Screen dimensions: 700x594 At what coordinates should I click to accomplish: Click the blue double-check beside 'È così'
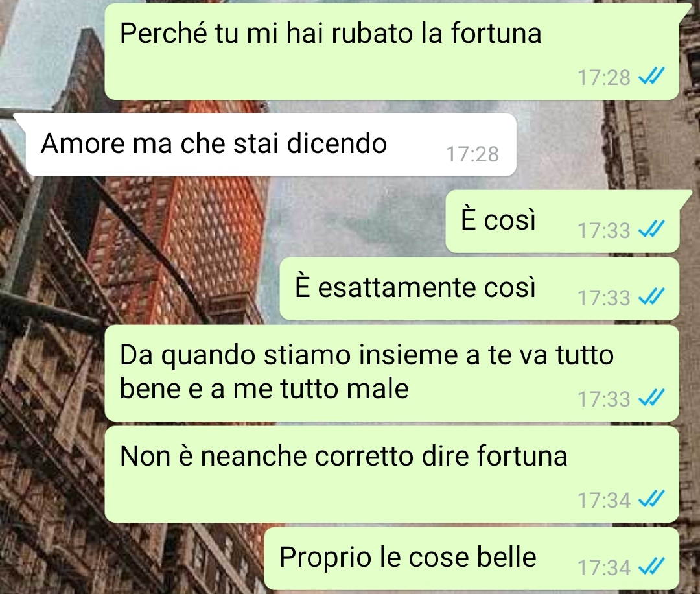pyautogui.click(x=651, y=230)
